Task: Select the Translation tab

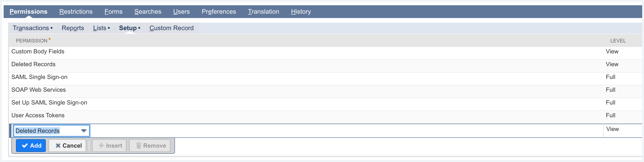Action: pos(264,11)
